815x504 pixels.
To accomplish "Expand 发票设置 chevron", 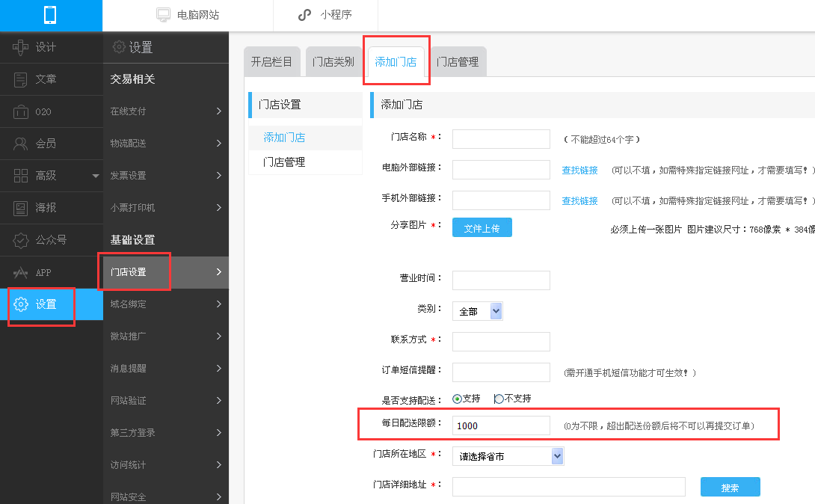I will [219, 176].
